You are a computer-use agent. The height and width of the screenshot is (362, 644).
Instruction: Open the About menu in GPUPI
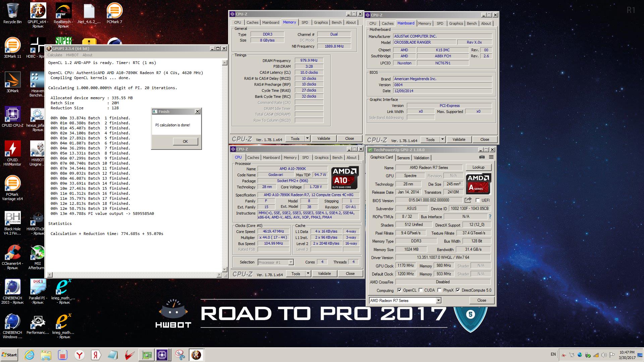point(87,55)
